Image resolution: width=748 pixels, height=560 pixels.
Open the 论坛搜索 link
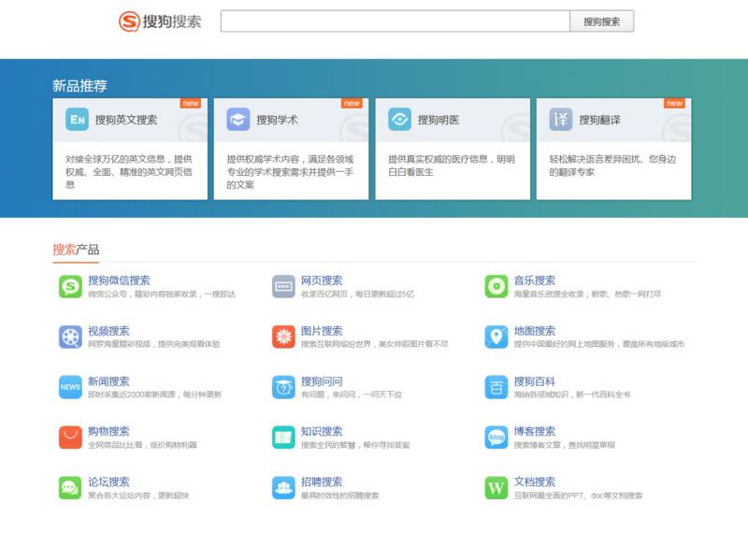tap(108, 482)
